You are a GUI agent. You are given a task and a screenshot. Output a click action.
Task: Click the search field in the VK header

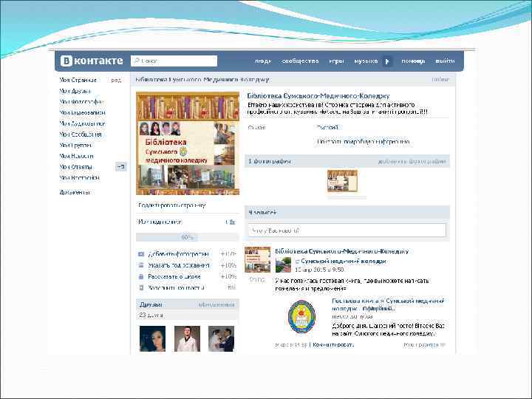[174, 61]
